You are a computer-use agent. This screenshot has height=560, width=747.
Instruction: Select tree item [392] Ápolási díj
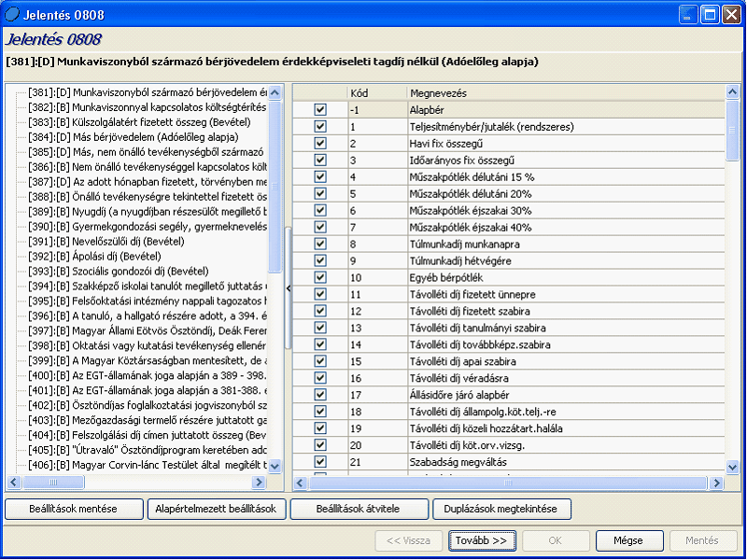point(95,256)
